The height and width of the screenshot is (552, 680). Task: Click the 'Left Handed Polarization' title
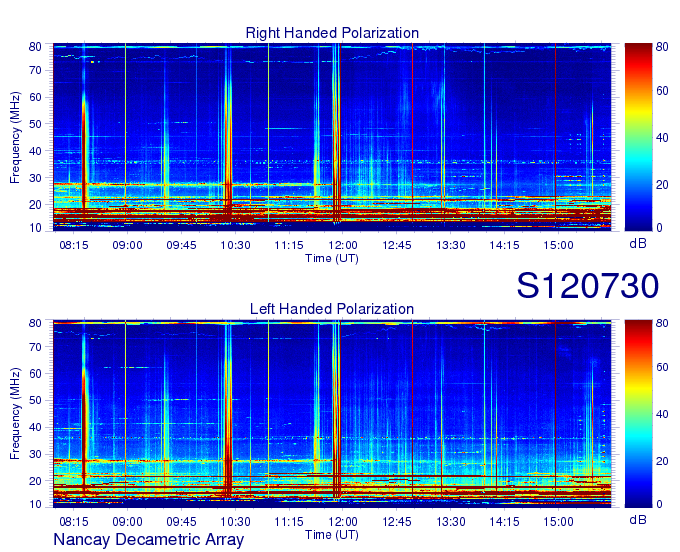(332, 309)
